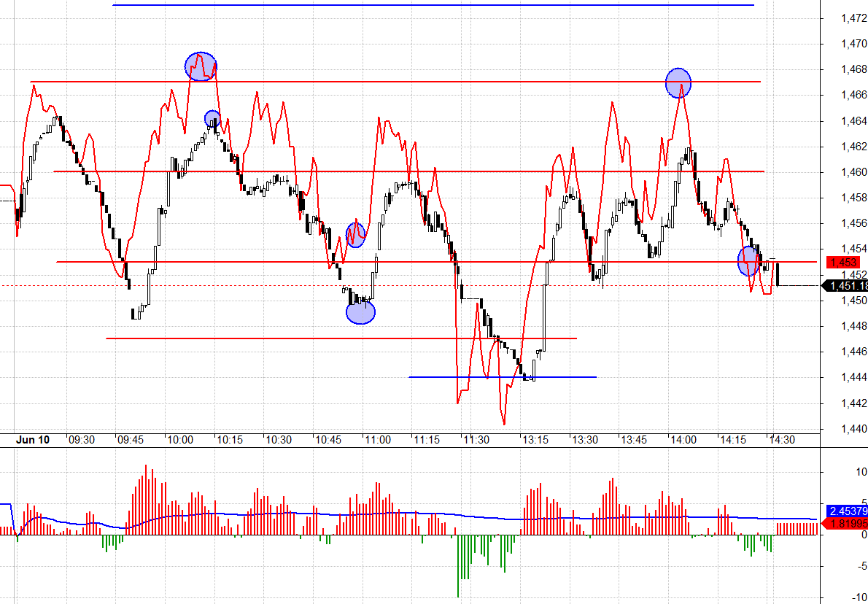
Task: Click the 1,472 label on the price axis
Action: tap(843, 18)
